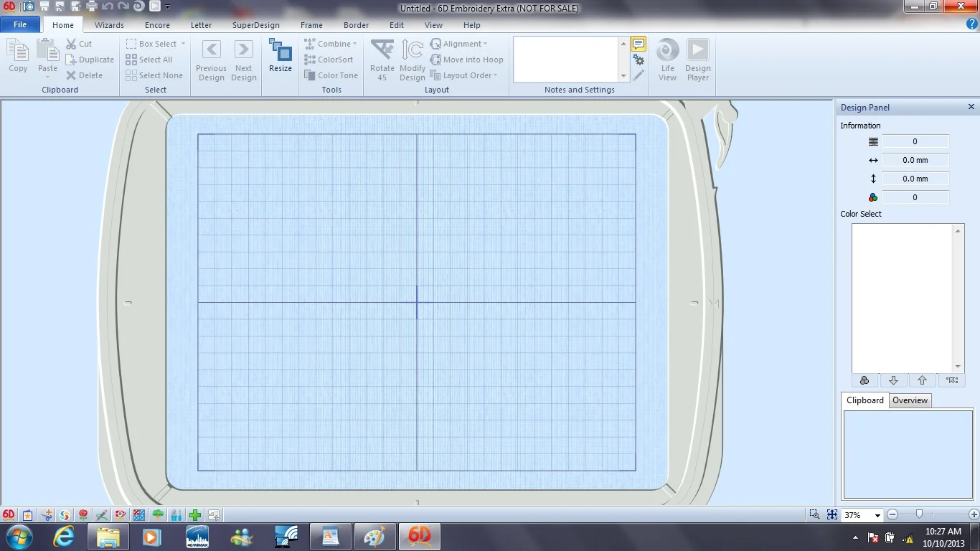Image resolution: width=980 pixels, height=551 pixels.
Task: Click the Help question mark icon
Action: click(x=972, y=24)
